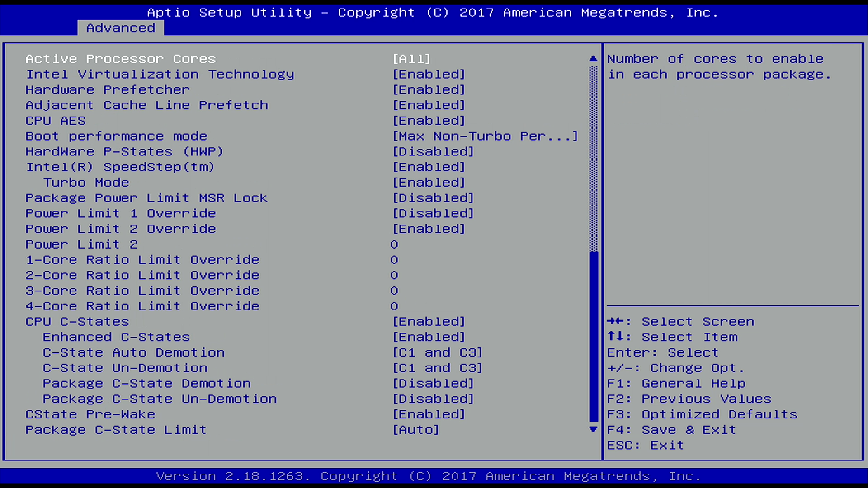Click 1-Core Ratio Limit Override value
Viewport: 868px width, 488px height.
(x=394, y=260)
